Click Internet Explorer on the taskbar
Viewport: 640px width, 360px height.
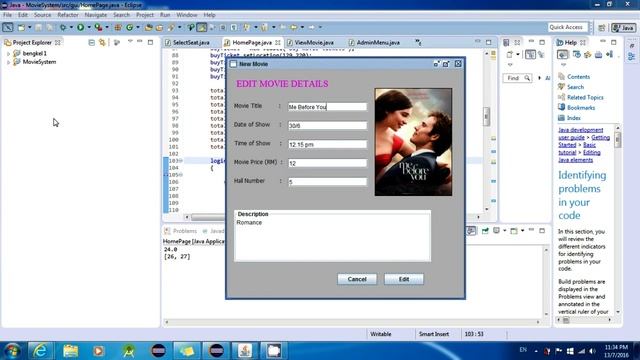pos(40,351)
